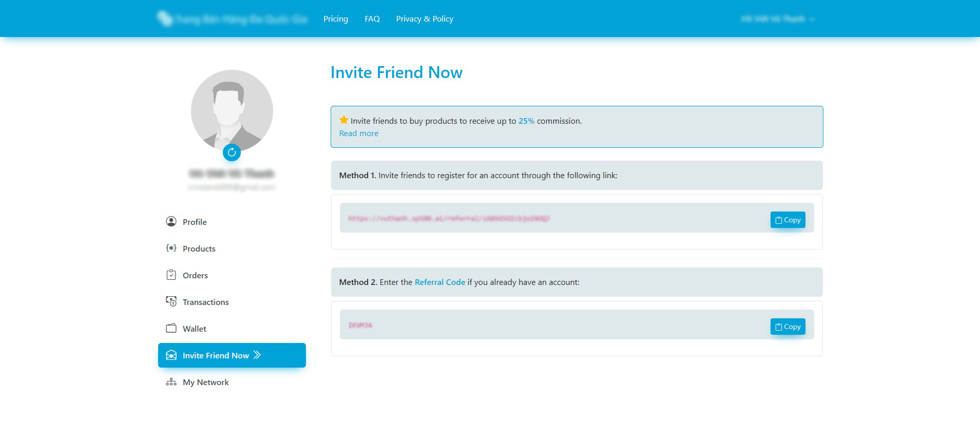The width and height of the screenshot is (980, 421).
Task: Click the Profile user icon
Action: [171, 221]
